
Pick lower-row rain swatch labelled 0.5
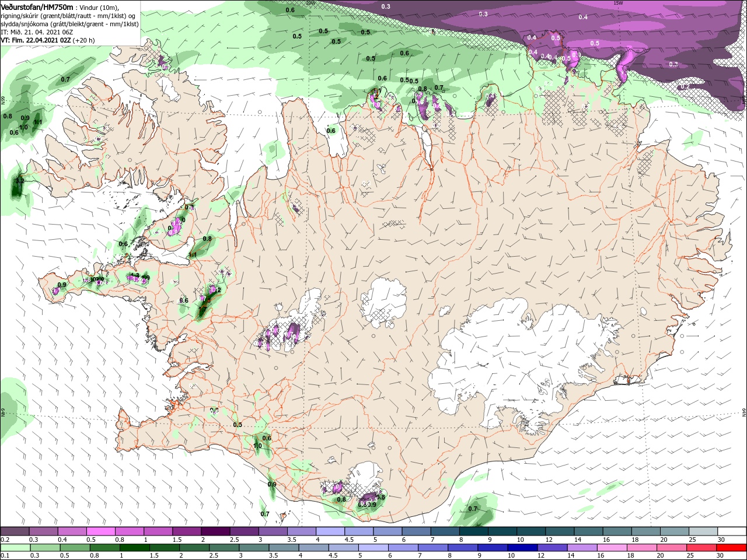[75, 548]
